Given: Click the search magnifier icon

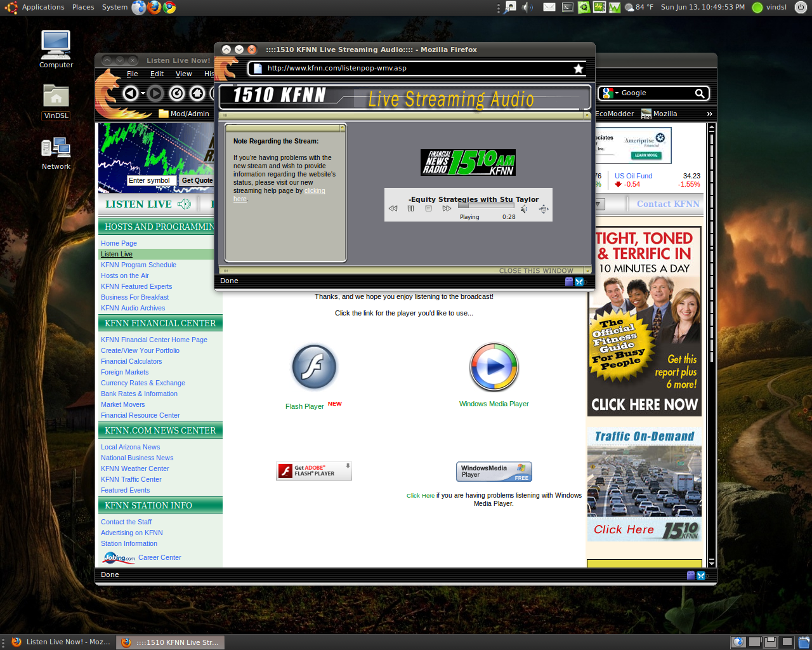Looking at the screenshot, I should click(700, 93).
